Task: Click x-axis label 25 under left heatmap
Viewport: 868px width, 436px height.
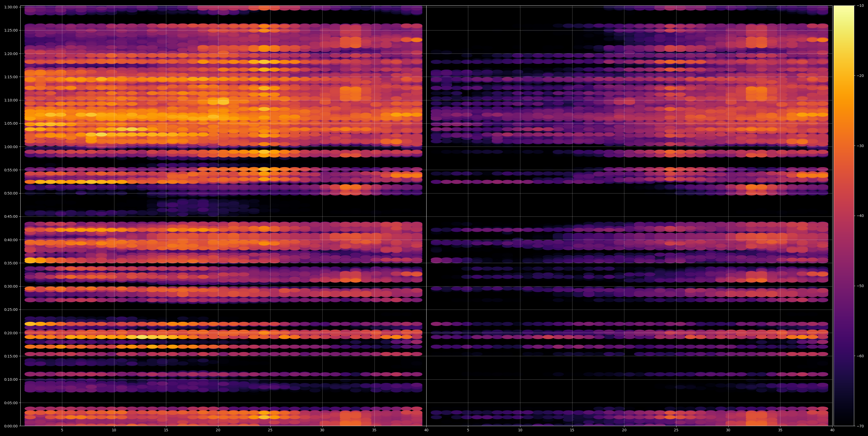Action: click(x=270, y=430)
